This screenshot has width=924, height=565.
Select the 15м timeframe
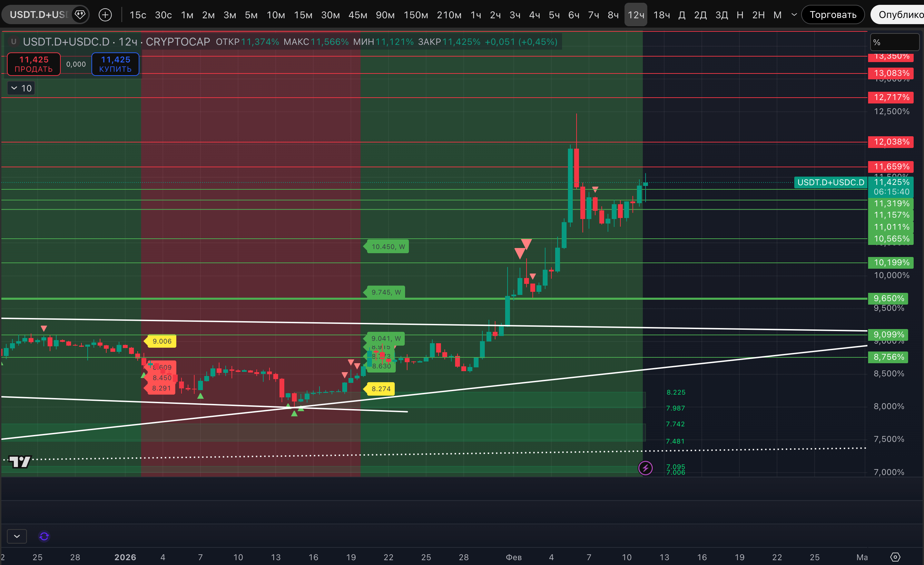pos(303,15)
